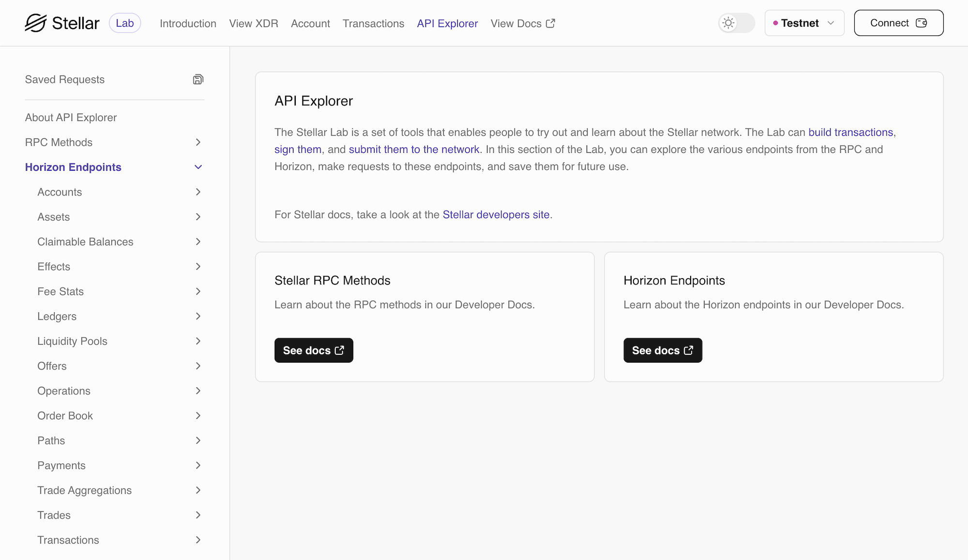Select the API Explorer tab
This screenshot has width=968, height=560.
click(448, 23)
